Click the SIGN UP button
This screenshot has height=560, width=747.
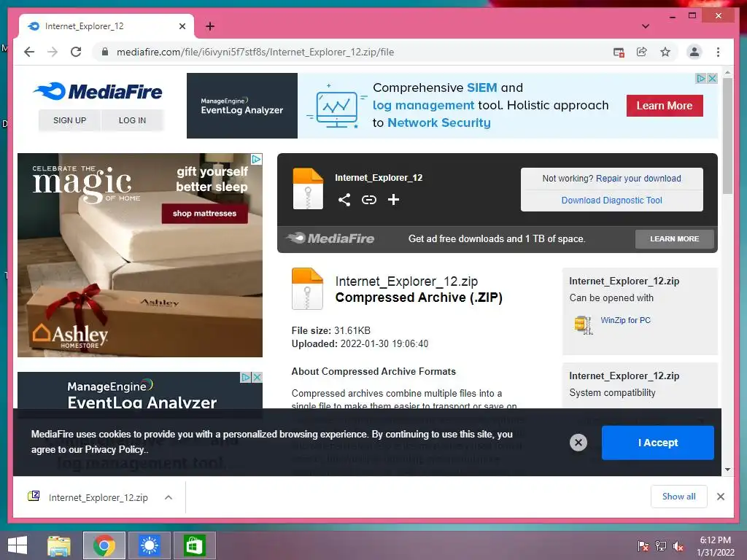[69, 120]
